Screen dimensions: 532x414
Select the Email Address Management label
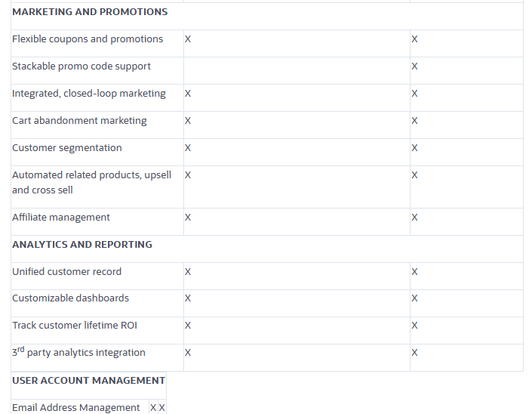click(x=75, y=408)
